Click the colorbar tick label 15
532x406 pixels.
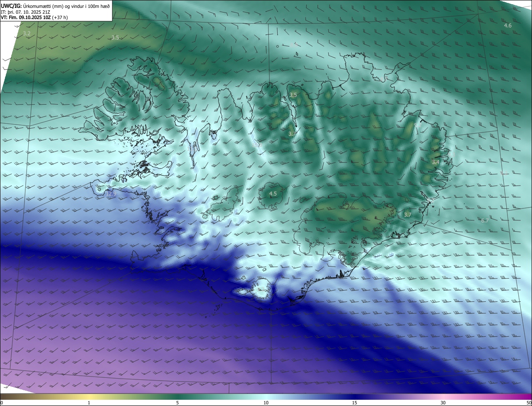pyautogui.click(x=355, y=403)
